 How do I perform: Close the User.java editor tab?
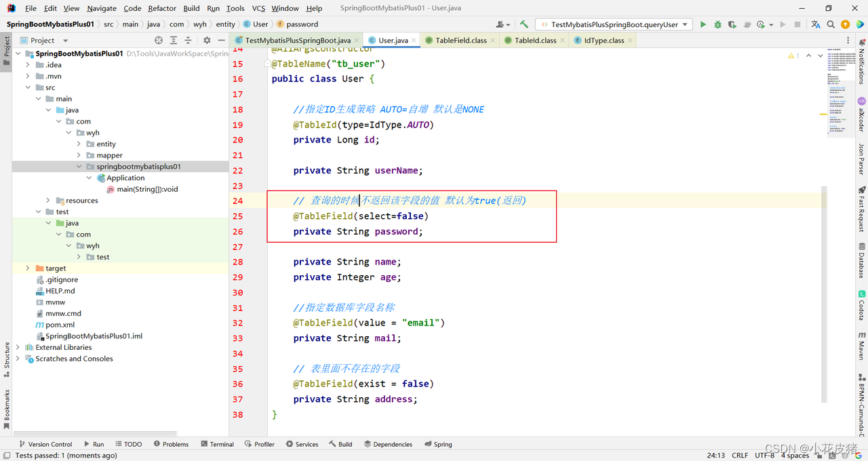[414, 41]
